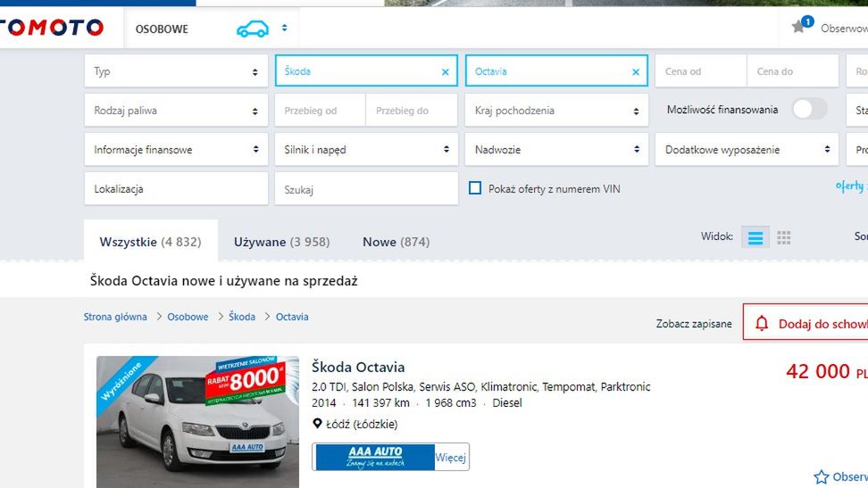Click the Łódź location pin icon
This screenshot has height=488, width=868.
pyautogui.click(x=317, y=423)
